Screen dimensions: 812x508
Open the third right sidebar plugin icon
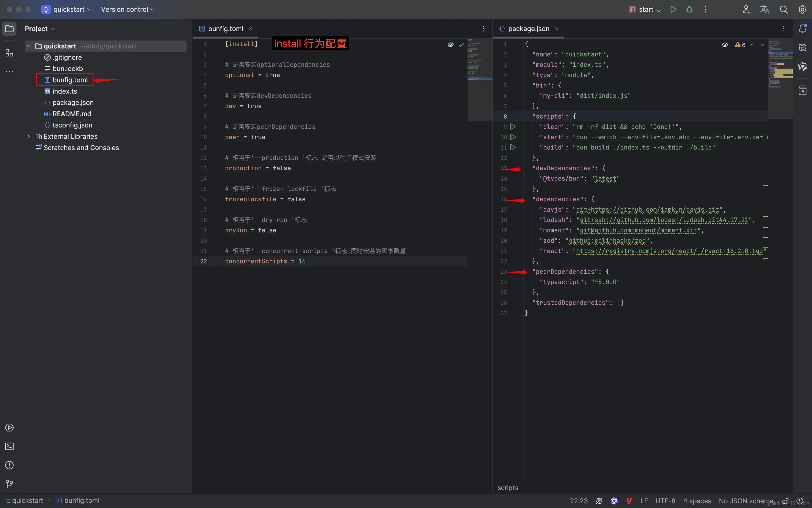click(x=803, y=66)
